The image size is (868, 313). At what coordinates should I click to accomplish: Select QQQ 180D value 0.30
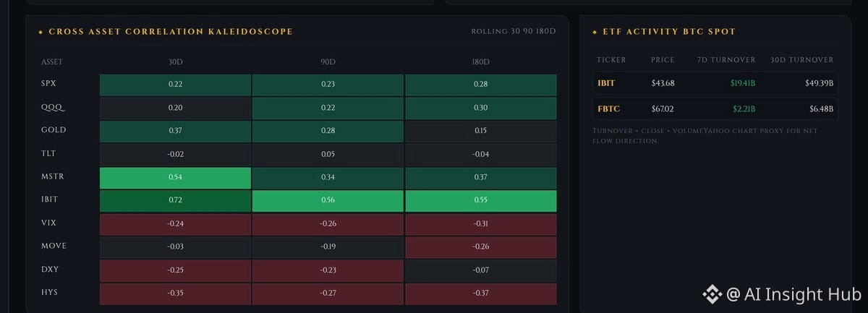click(x=481, y=108)
